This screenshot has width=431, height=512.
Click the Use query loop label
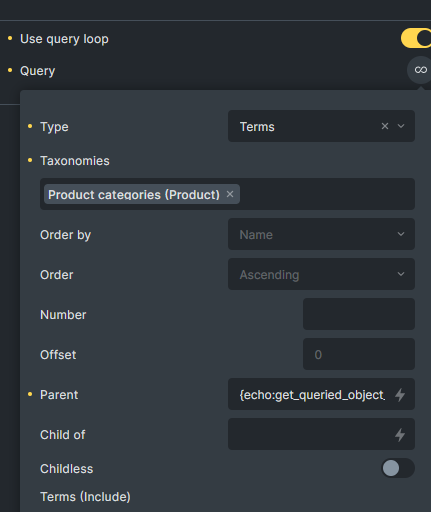click(64, 39)
